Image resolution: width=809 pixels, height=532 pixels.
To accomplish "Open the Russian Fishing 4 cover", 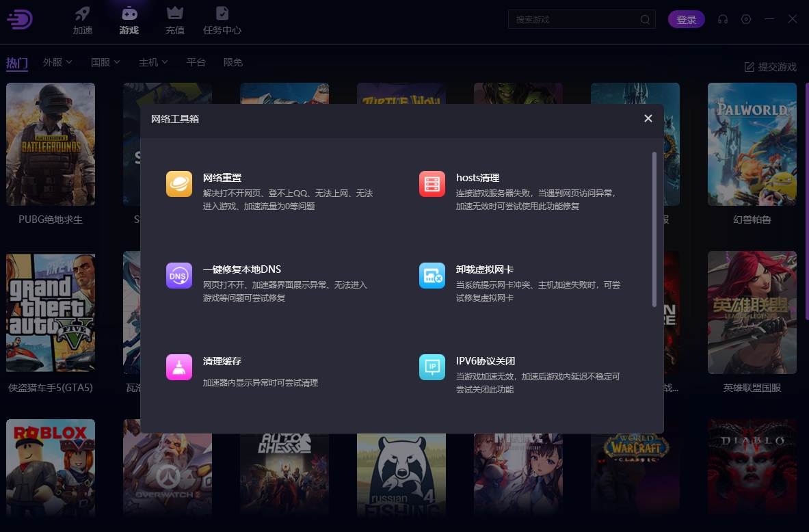I will (401, 476).
